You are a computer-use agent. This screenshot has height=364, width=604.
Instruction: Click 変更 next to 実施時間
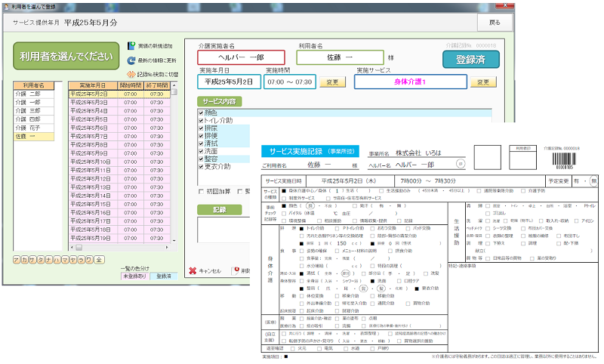[332, 82]
